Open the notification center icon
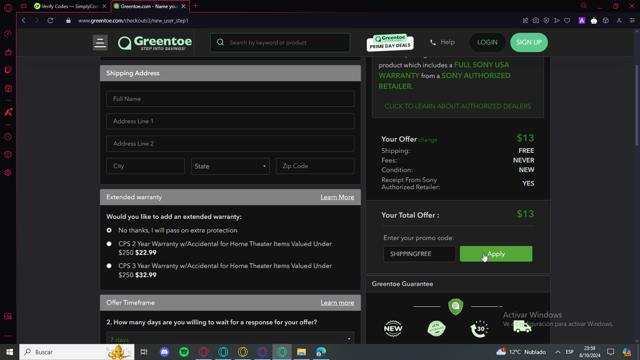This screenshot has width=640, height=360. [611, 352]
